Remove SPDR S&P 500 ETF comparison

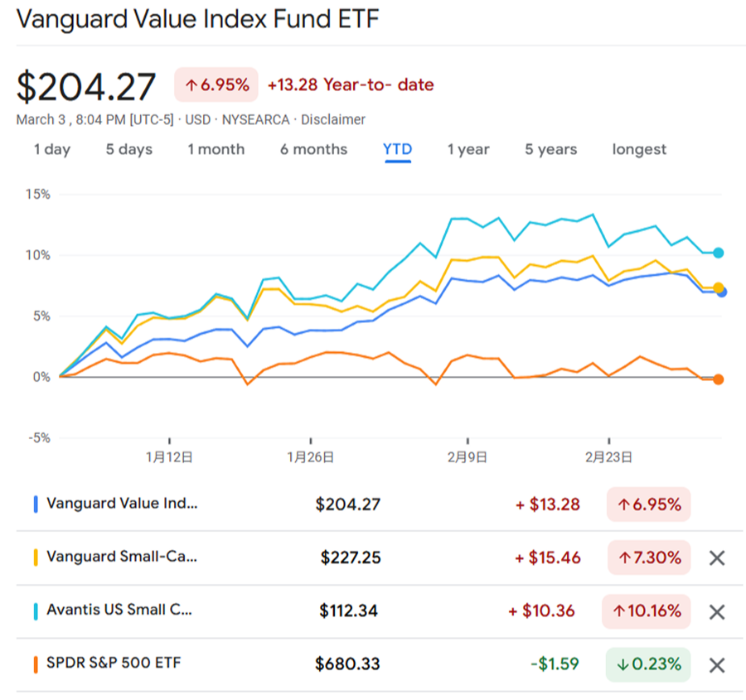717,664
